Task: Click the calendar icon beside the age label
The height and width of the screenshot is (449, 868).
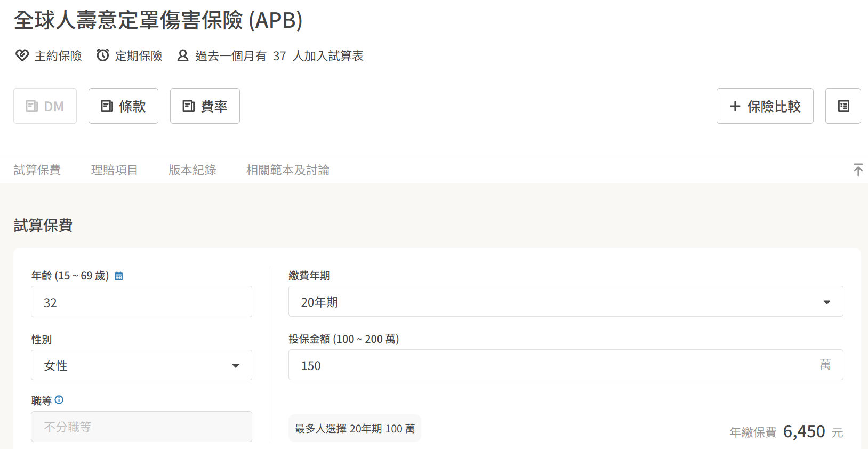Action: tap(119, 276)
